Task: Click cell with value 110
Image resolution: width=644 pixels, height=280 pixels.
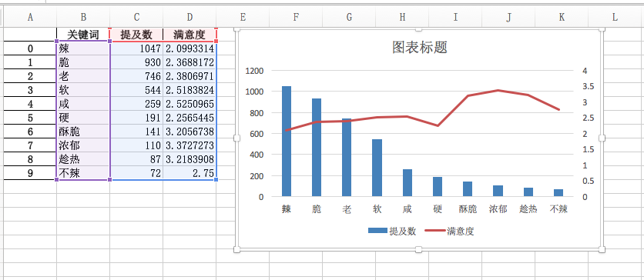Action: pos(136,145)
